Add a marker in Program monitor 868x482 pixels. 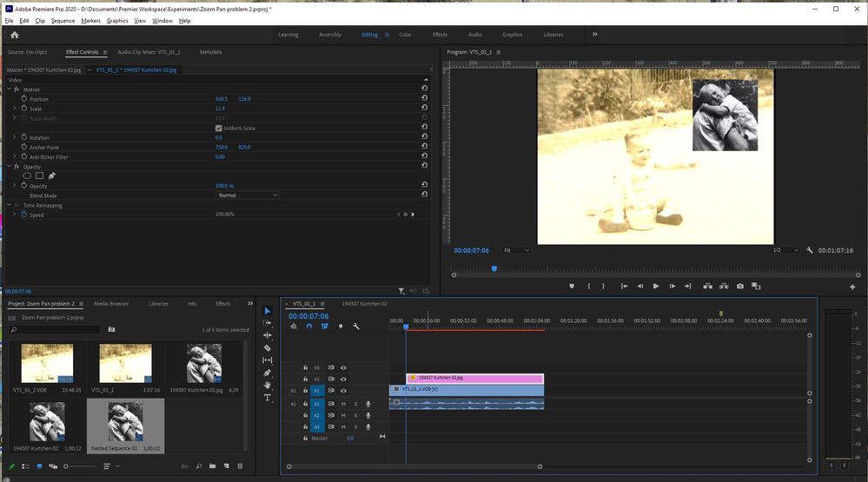pos(572,286)
